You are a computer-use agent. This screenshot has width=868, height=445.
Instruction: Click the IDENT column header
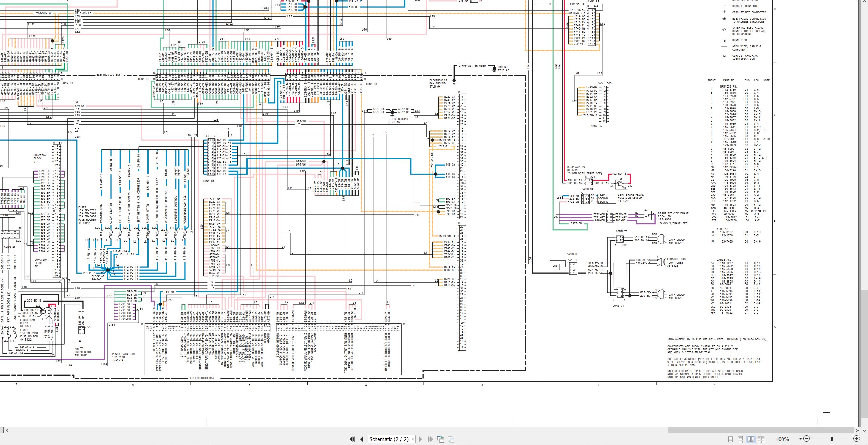[711, 80]
